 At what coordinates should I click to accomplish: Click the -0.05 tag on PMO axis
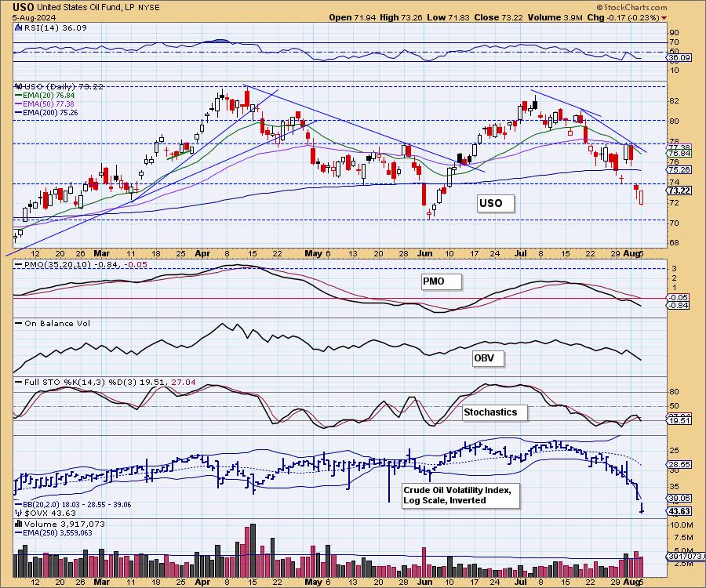click(679, 297)
